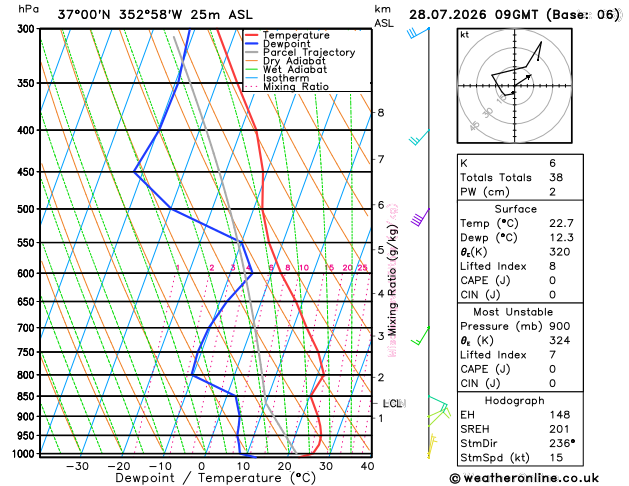Click the Surface Lifted Index value 8
This screenshot has width=629, height=486.
coord(553,266)
